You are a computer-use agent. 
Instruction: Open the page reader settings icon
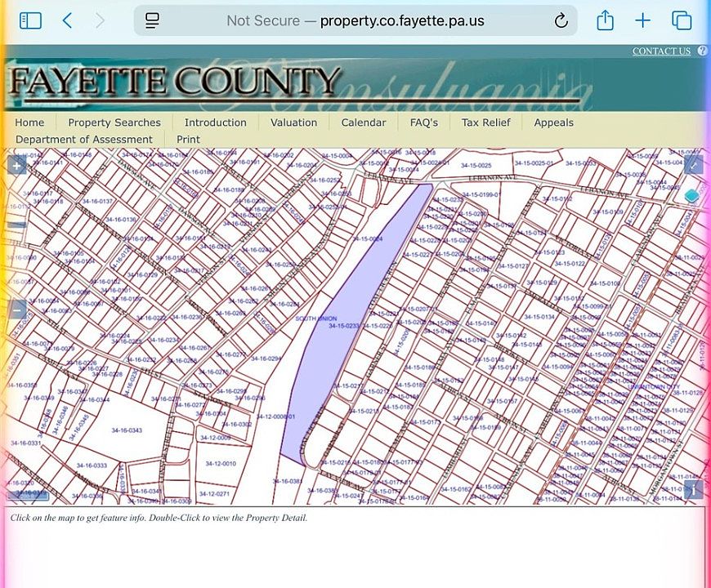point(152,21)
